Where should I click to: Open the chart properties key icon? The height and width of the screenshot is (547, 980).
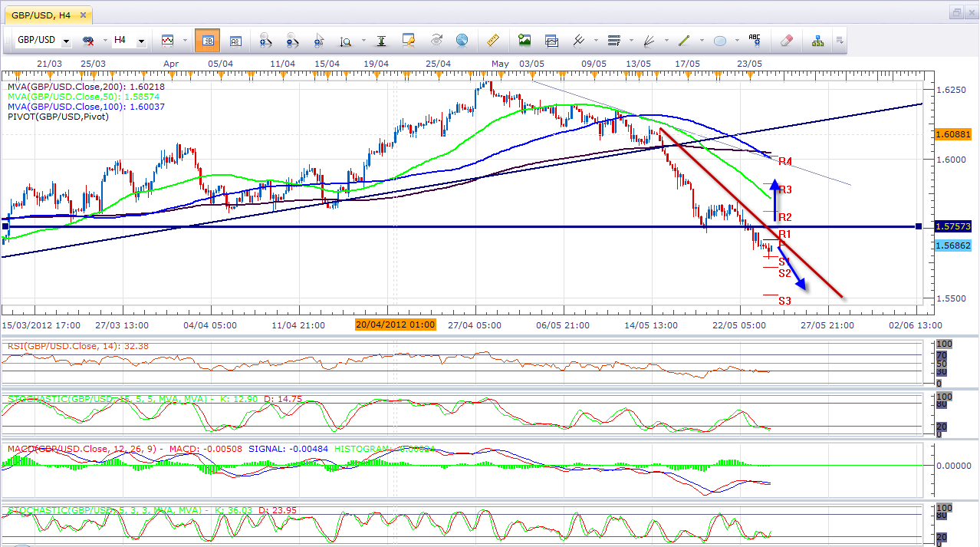(409, 40)
